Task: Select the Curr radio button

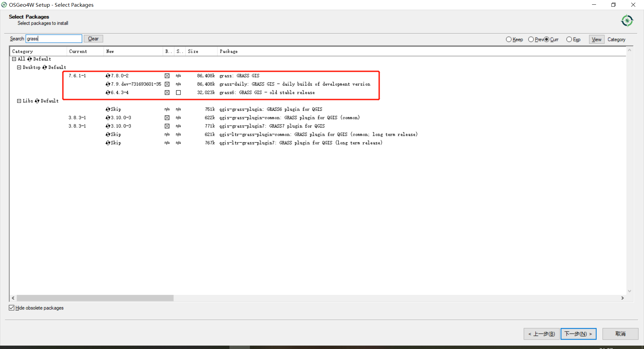Action: point(547,40)
